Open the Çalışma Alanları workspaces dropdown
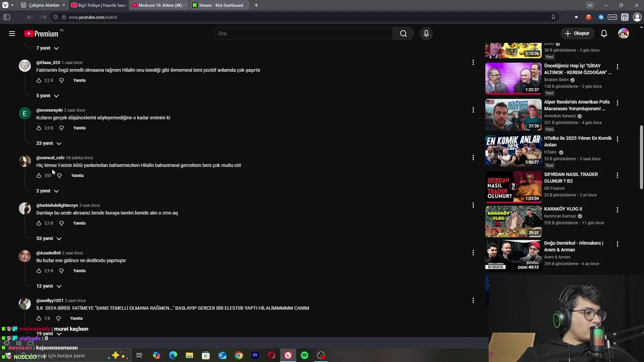This screenshot has width=644, height=362. pyautogui.click(x=43, y=5)
